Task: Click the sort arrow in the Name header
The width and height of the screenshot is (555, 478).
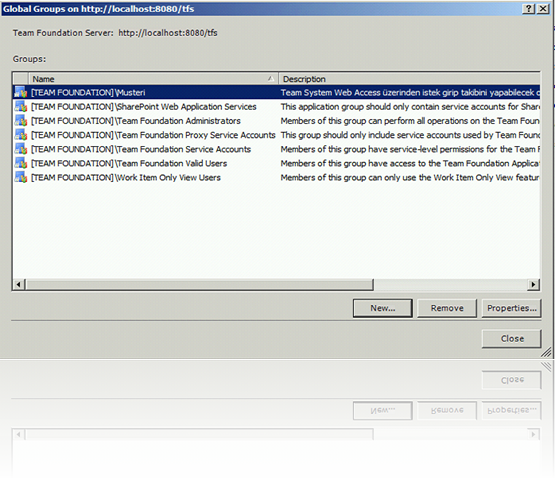Action: (271, 79)
